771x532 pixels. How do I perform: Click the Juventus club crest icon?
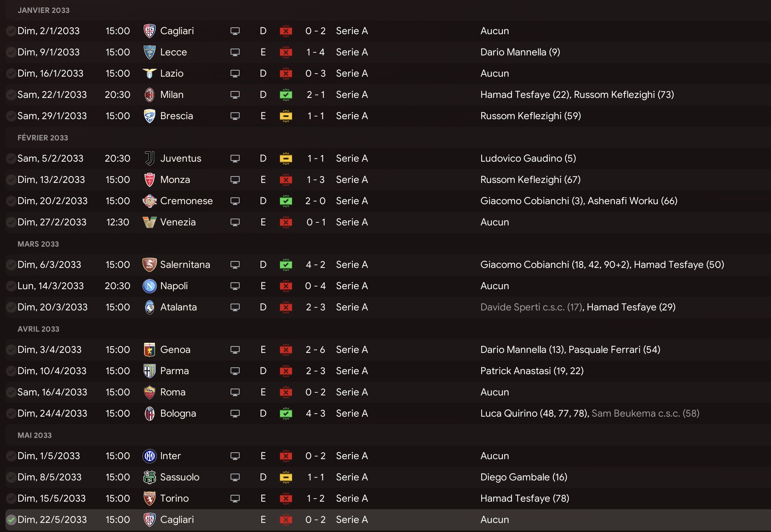click(150, 158)
